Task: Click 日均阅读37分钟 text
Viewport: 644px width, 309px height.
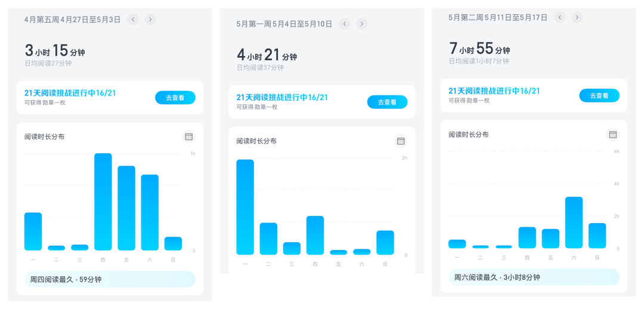Action: click(x=260, y=67)
